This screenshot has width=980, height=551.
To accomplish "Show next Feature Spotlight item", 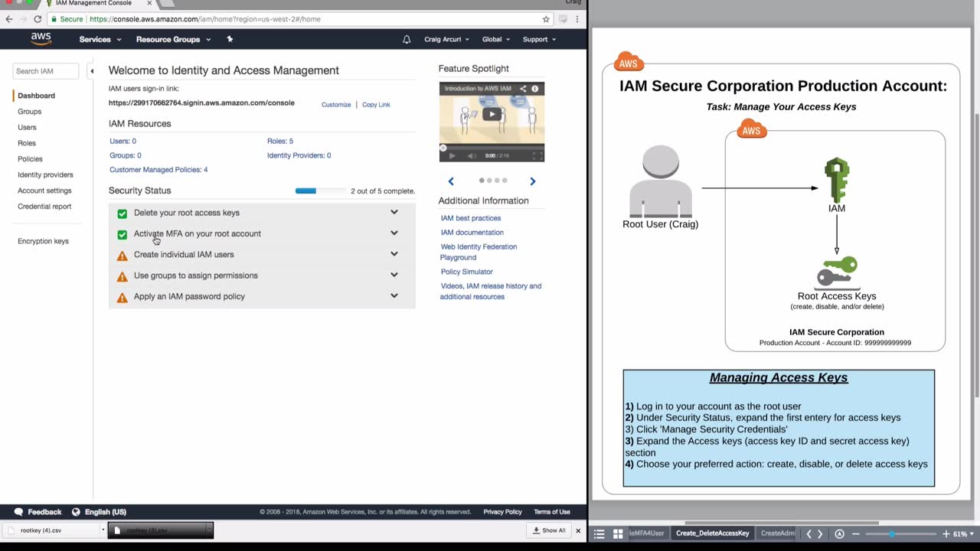I will (x=533, y=181).
